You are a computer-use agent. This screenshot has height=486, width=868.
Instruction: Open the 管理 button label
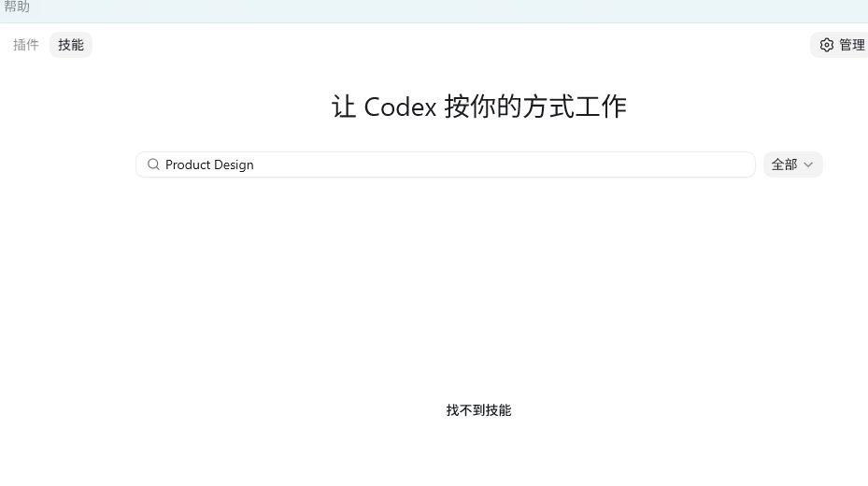[x=851, y=45]
